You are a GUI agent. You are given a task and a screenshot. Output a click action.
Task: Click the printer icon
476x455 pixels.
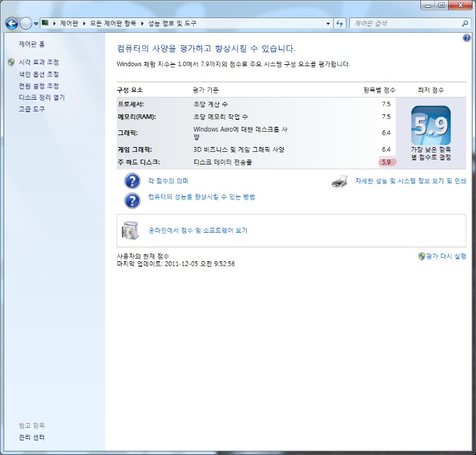pos(339,182)
